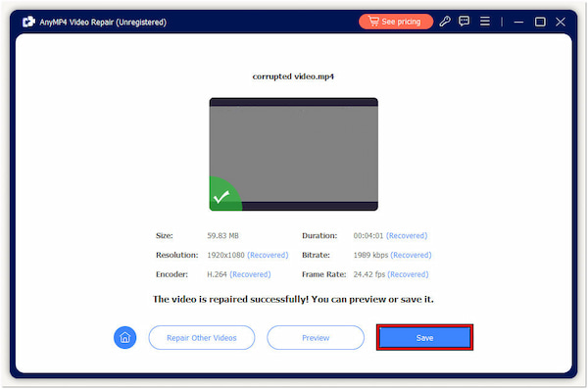Click the frame rate value 24.42 fps
Image resolution: width=588 pixels, height=389 pixels.
click(x=369, y=274)
